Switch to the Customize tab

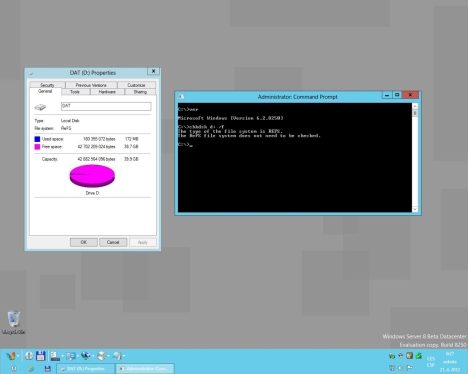[x=136, y=85]
